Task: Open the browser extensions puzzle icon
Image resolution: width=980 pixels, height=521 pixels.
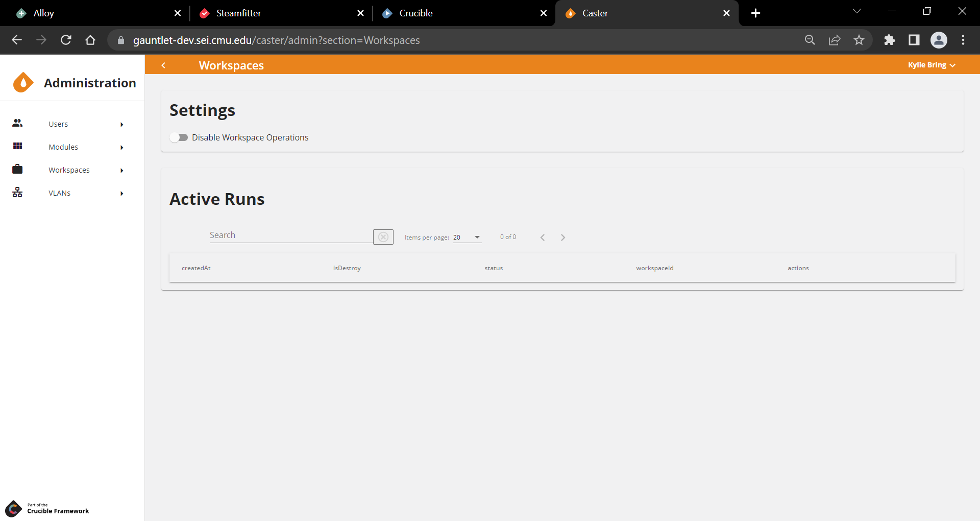Action: point(890,40)
